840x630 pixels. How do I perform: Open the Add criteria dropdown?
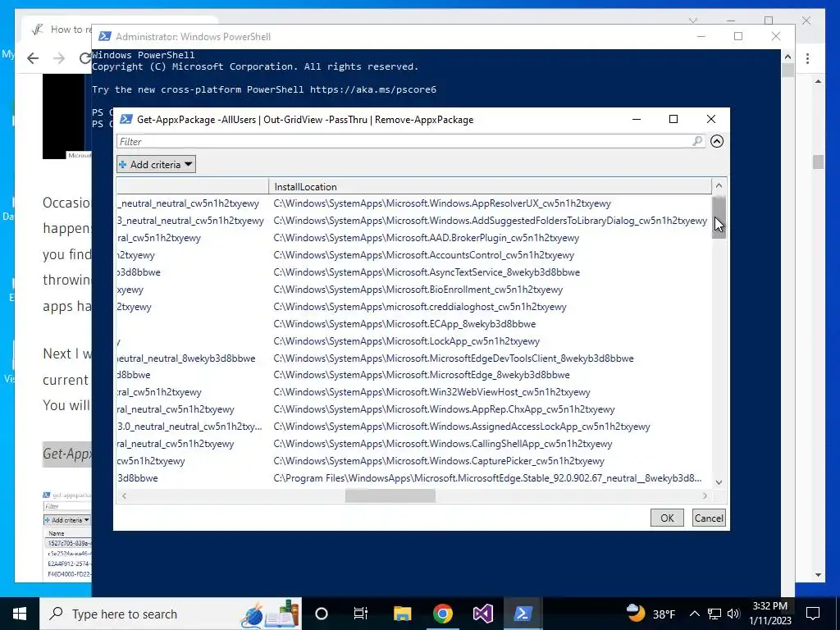(x=156, y=164)
